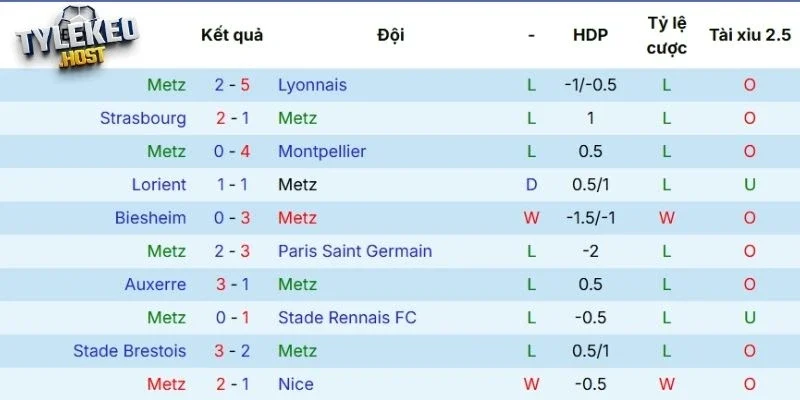The height and width of the screenshot is (400, 800).
Task: Select the Biesheim team name
Action: click(150, 218)
